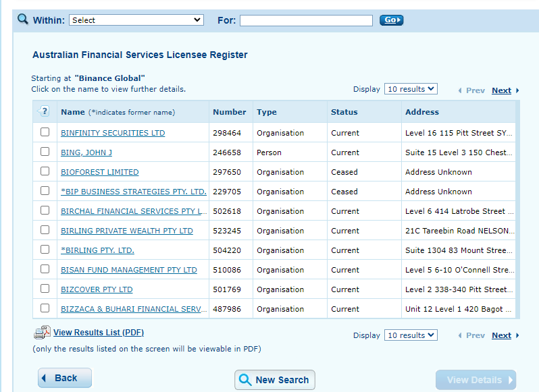This screenshot has height=392, width=539.
Task: Tick checkbox for BINFINITY SECURITIES LTD
Action: [45, 132]
